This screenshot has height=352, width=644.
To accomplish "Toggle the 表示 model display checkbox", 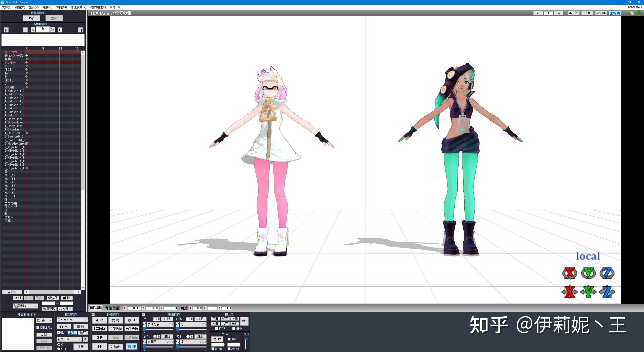I will point(59,333).
